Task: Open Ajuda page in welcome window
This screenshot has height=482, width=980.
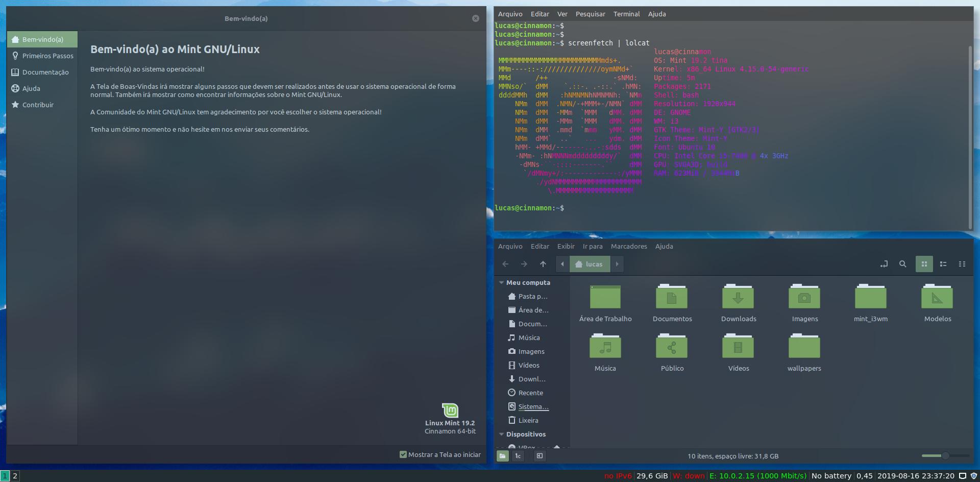Action: [42, 88]
